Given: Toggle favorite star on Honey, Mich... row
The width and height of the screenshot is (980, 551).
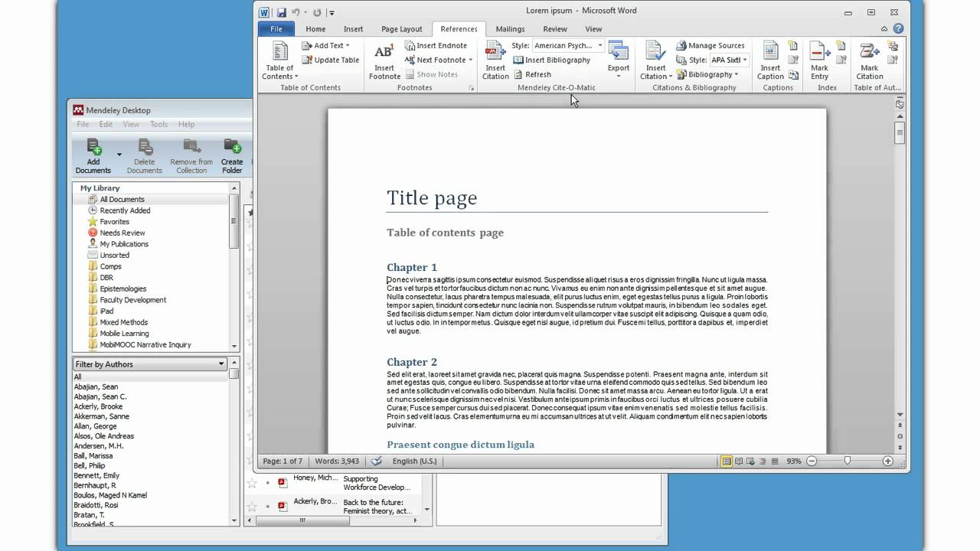Looking at the screenshot, I should 250,483.
